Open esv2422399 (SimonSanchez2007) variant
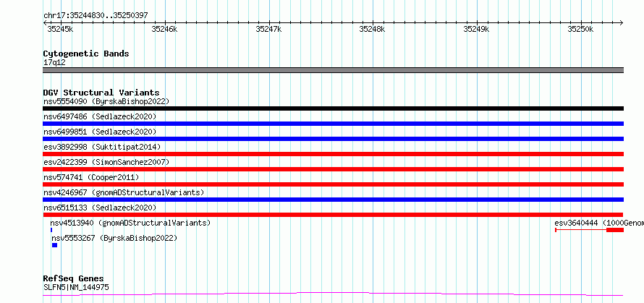Image resolution: width=644 pixels, height=303 pixels. tap(106, 162)
